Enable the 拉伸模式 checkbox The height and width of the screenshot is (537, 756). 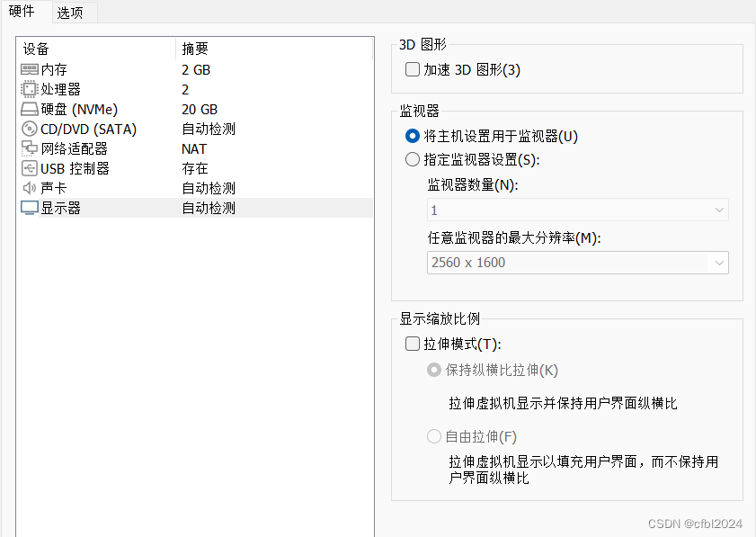pos(413,344)
